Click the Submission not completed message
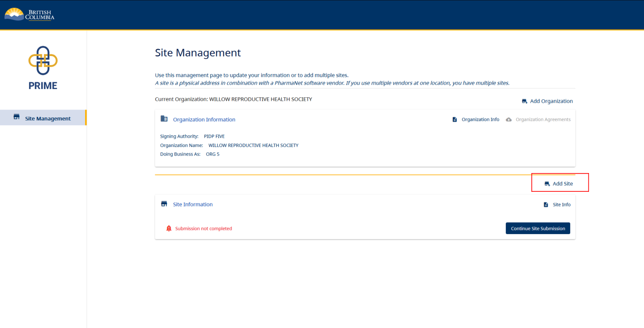This screenshot has height=328, width=644. click(x=204, y=229)
